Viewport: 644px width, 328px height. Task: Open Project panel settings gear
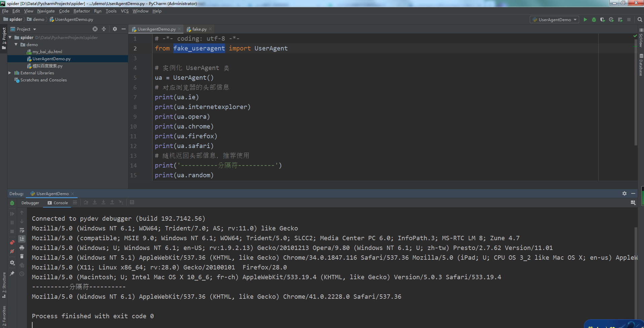115,29
